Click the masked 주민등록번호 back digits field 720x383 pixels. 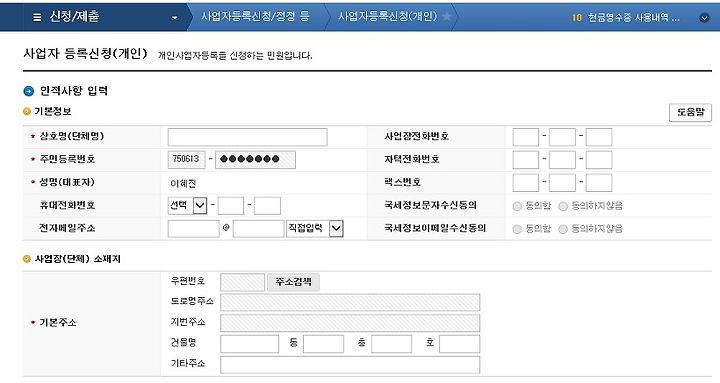255,159
